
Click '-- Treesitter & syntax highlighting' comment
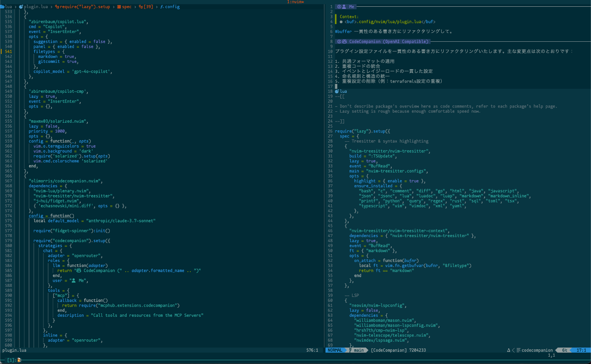tap(386, 141)
